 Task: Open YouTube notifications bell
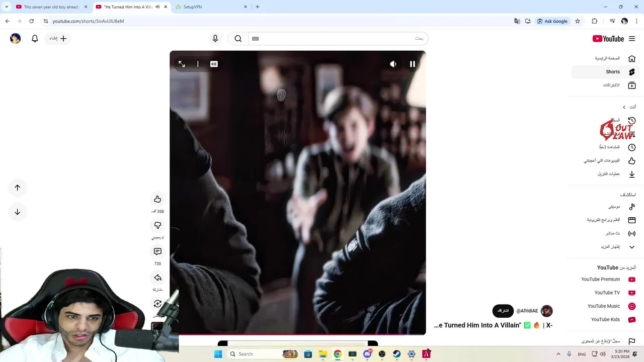(35, 38)
